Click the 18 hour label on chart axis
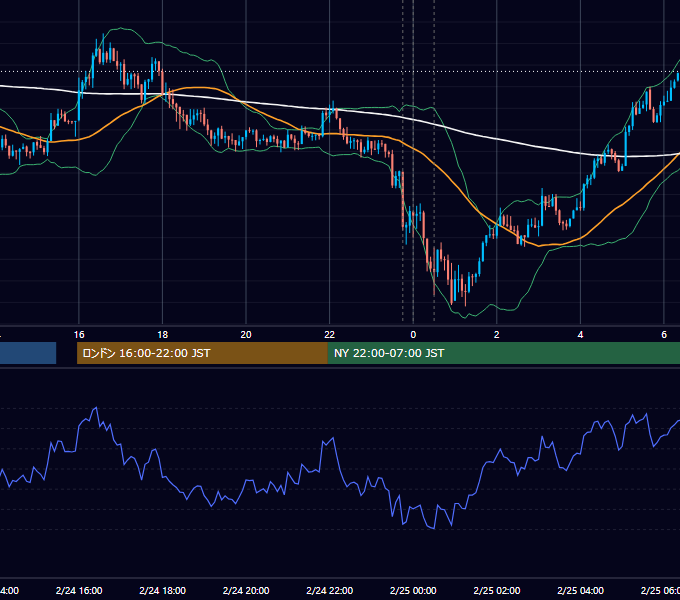Viewport: 680px width, 600px height. [163, 335]
